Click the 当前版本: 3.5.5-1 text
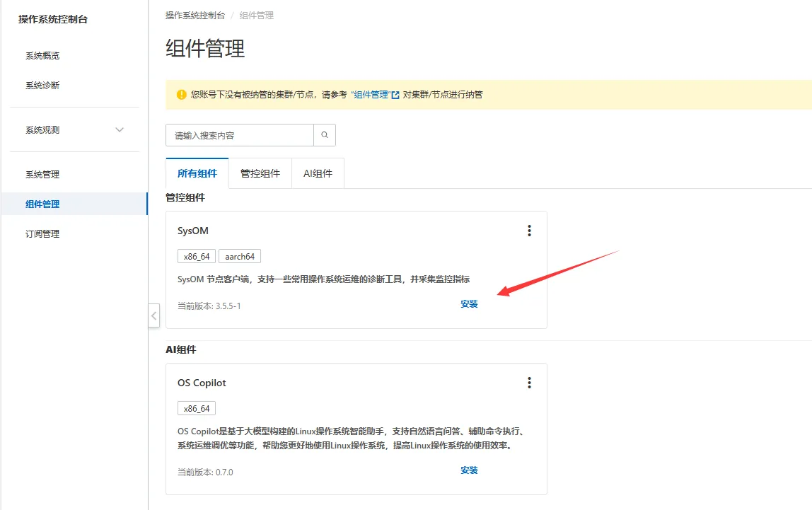This screenshot has height=510, width=812. 209,306
